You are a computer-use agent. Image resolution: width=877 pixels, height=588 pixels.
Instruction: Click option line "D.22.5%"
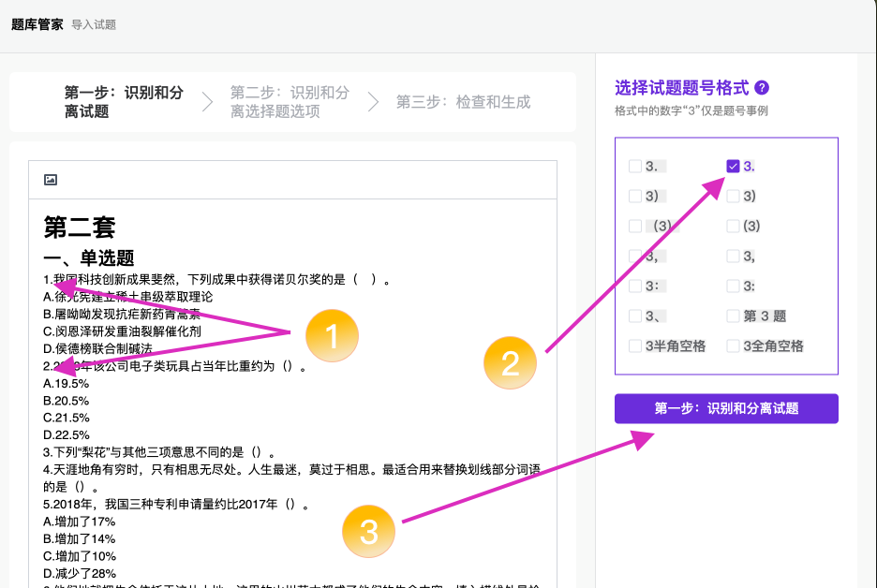coord(66,434)
